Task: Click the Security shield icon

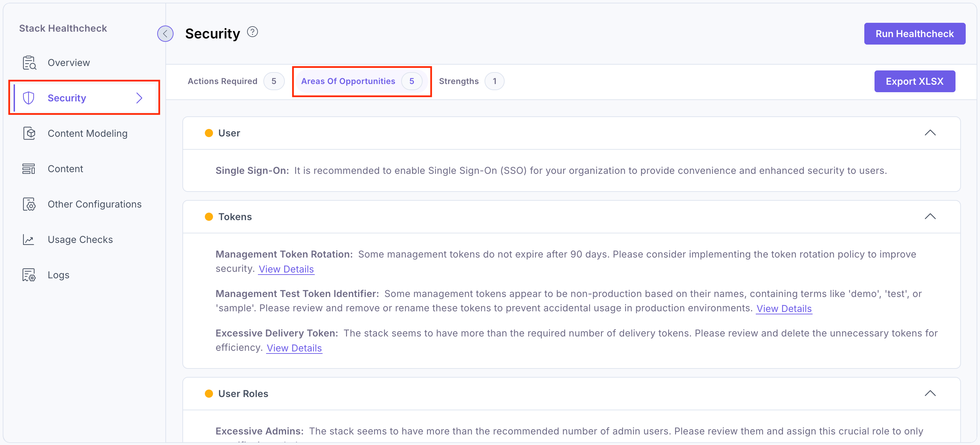Action: coord(29,98)
